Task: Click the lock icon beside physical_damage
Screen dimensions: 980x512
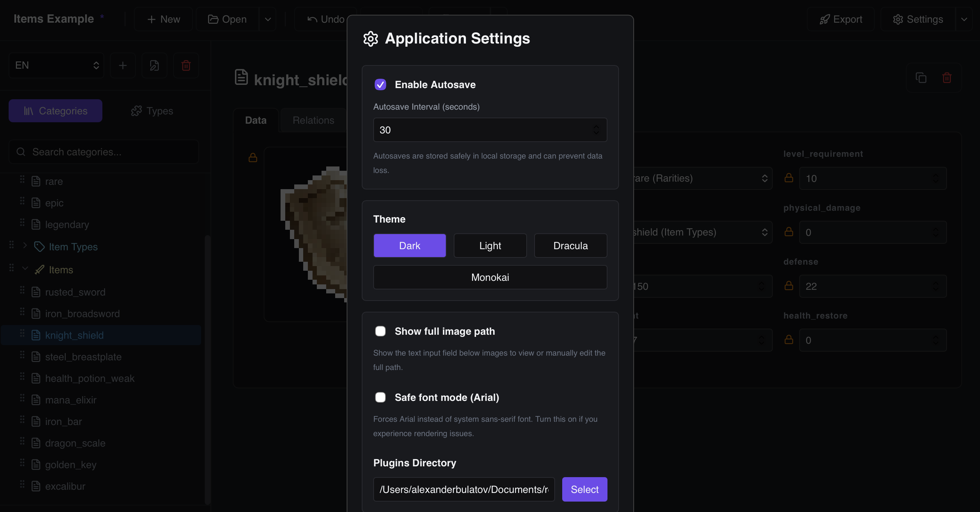Action: 789,232
